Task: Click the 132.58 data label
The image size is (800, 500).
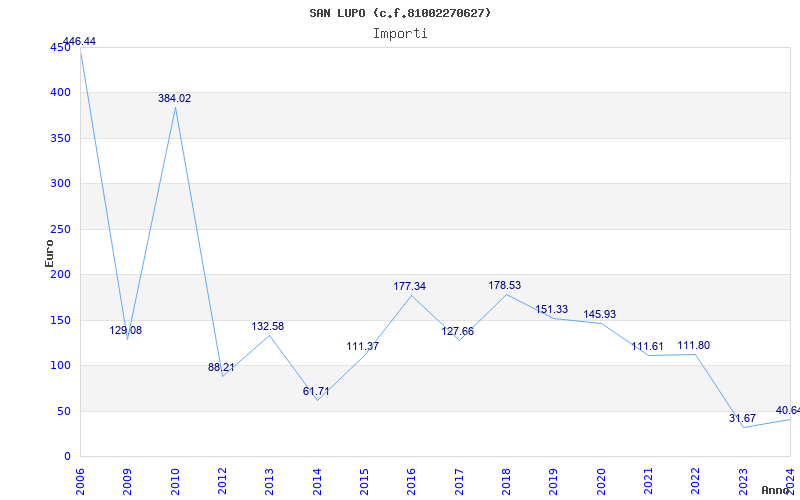Action: click(267, 327)
